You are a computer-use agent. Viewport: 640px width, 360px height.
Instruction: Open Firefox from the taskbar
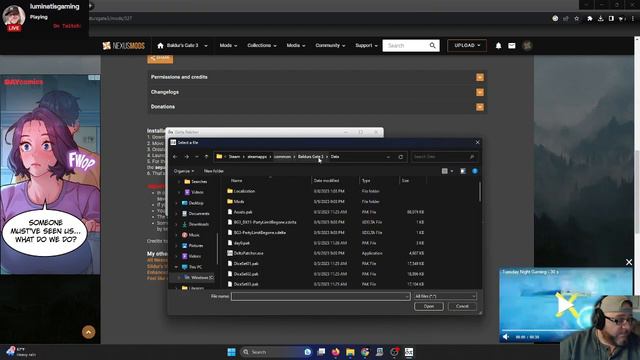336,352
